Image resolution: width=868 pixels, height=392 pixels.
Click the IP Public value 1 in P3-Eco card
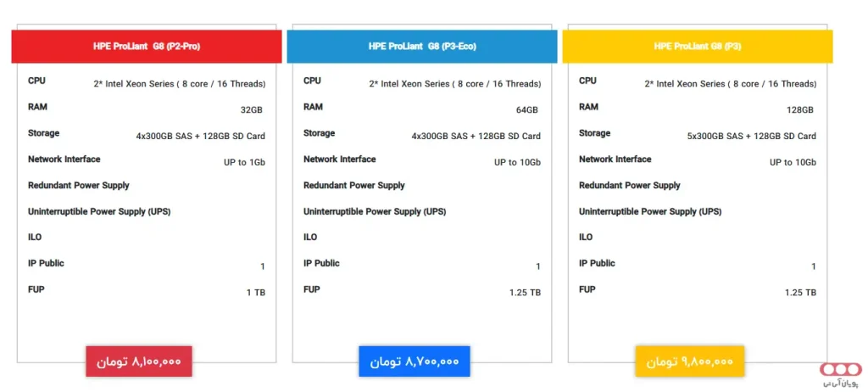click(538, 266)
